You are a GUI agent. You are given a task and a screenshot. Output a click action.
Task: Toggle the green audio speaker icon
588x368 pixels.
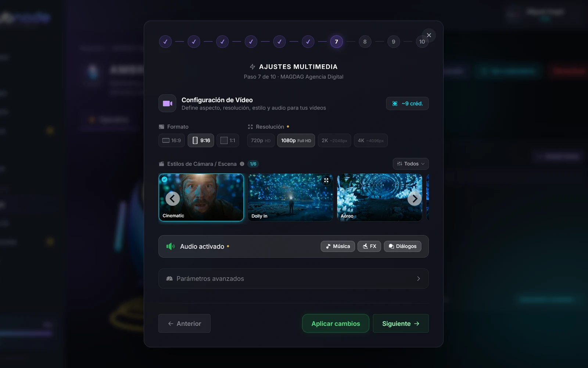pyautogui.click(x=170, y=246)
